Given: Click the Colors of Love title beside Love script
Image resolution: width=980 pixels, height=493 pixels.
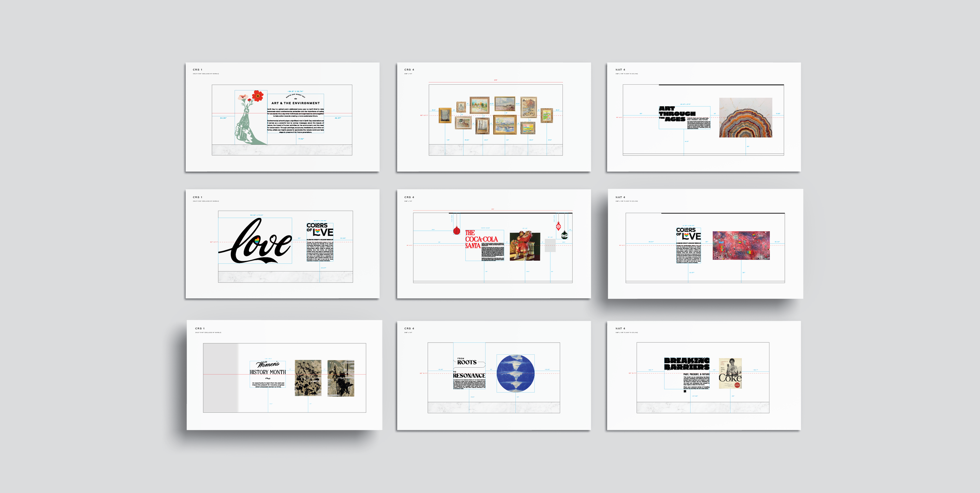Looking at the screenshot, I should 319,229.
